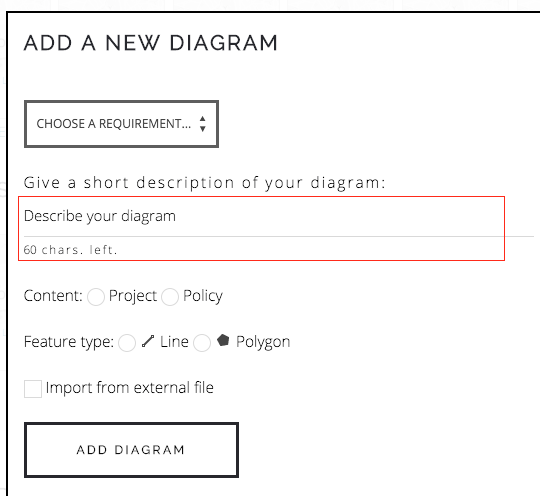Choose the Line feature type radio button
This screenshot has width=540, height=496.
coord(127,343)
